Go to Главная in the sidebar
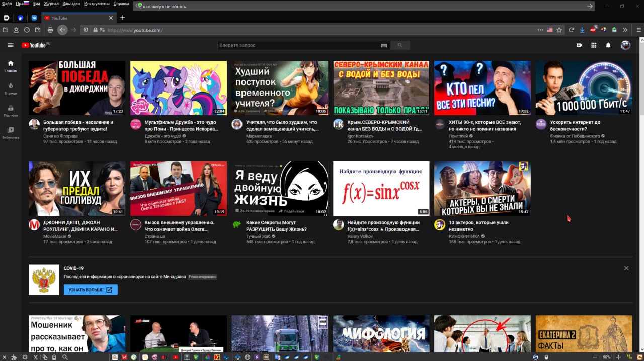Image resolution: width=644 pixels, height=361 pixels. [11, 66]
